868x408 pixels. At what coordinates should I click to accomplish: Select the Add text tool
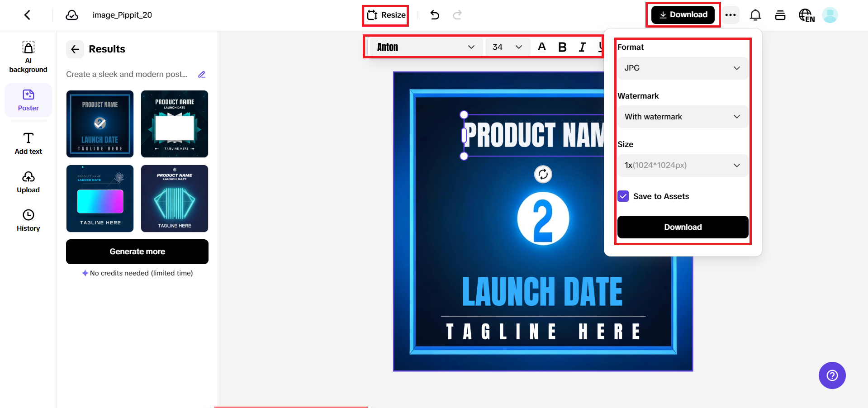28,142
